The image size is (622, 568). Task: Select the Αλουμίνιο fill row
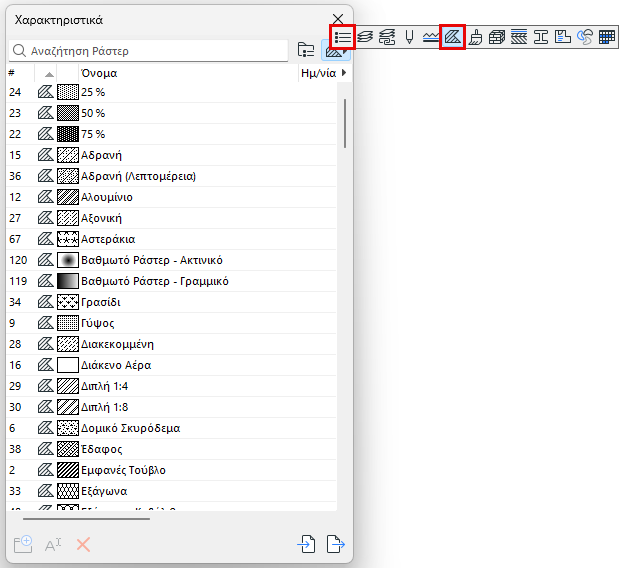[x=171, y=197]
